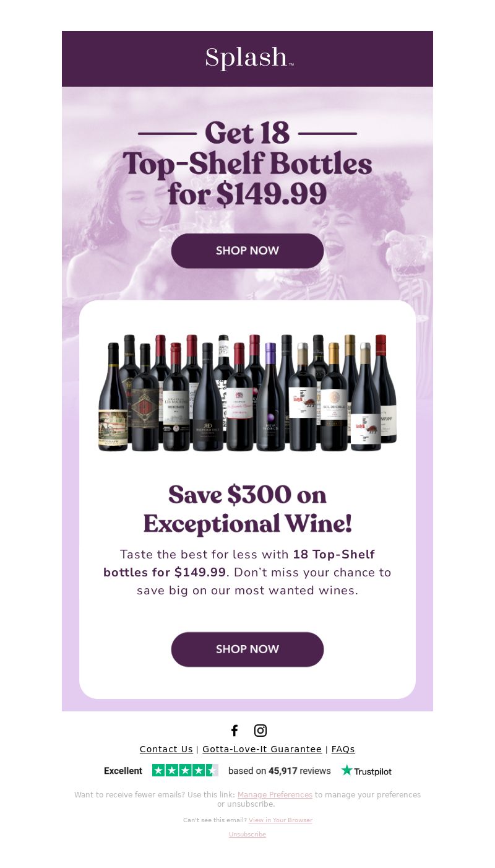Click the '18 Top-Shelf bottles for $149.99' paragraph
The width and height of the screenshot is (495, 868).
tap(247, 572)
